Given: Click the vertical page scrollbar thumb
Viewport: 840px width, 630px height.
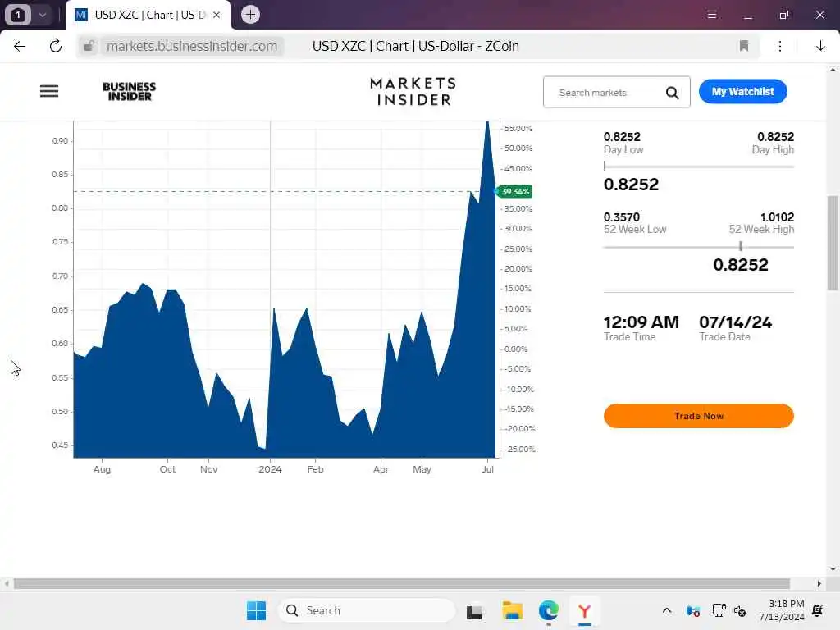Looking at the screenshot, I should pyautogui.click(x=833, y=243).
